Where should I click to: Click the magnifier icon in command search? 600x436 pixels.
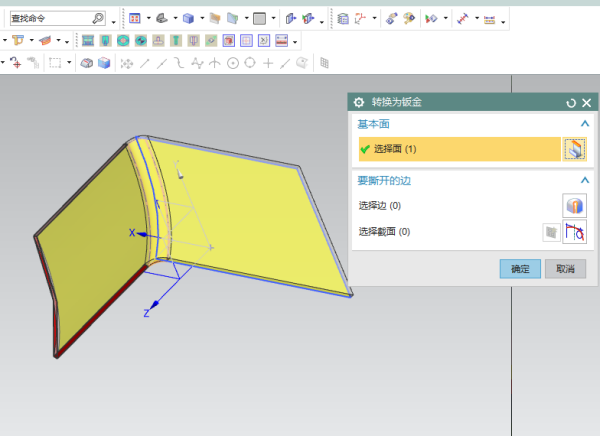click(x=97, y=18)
